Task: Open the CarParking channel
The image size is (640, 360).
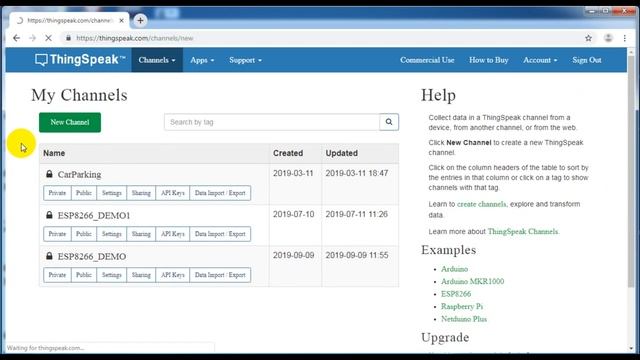Action: (79, 174)
